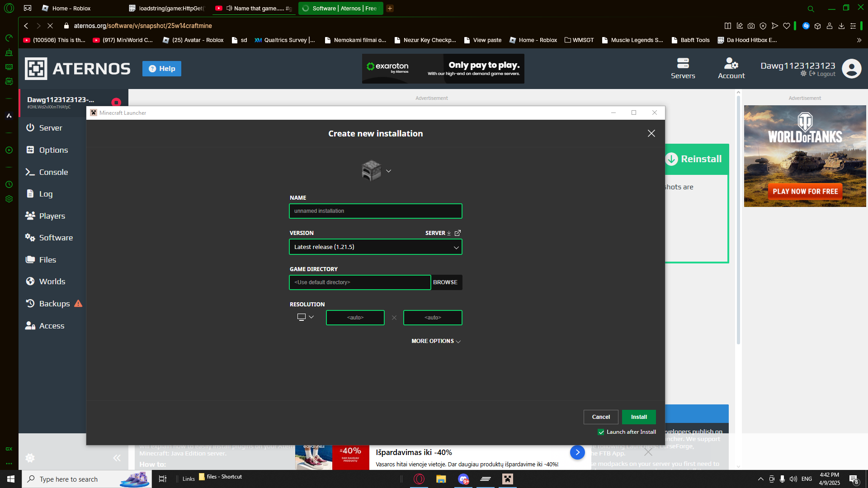Click the red server stop icon
The image size is (868, 488).
116,102
